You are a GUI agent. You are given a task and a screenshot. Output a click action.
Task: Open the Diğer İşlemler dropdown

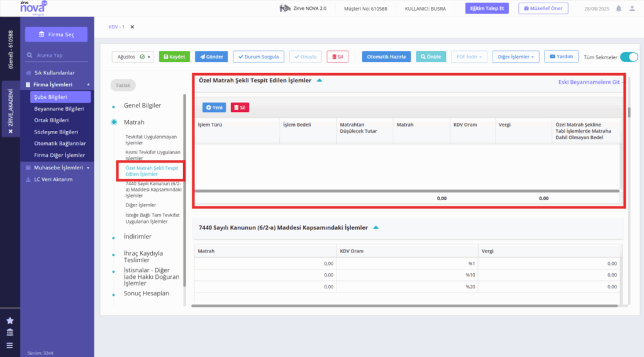pyautogui.click(x=516, y=57)
